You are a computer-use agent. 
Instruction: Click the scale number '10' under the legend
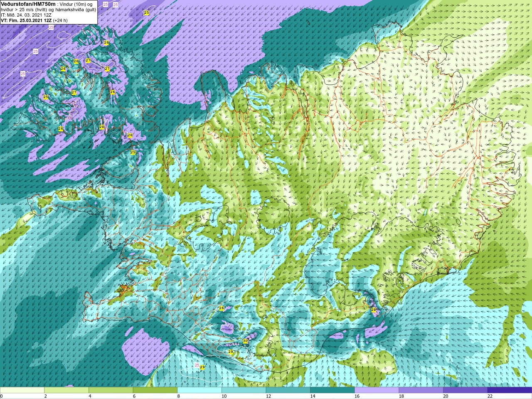(x=224, y=396)
